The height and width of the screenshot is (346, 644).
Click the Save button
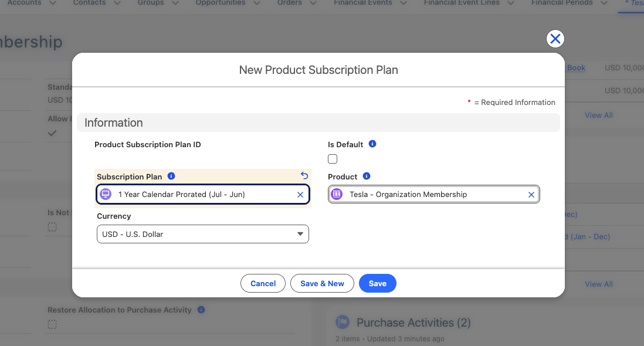(x=378, y=283)
